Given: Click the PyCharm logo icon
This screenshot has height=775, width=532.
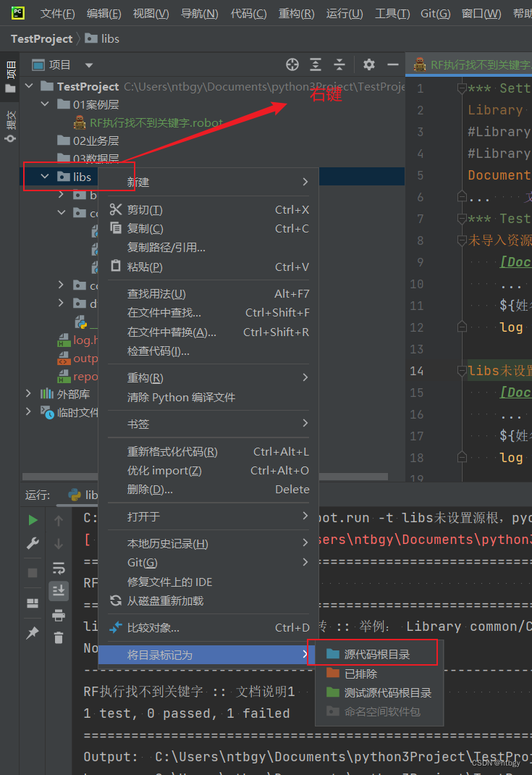Looking at the screenshot, I should point(18,13).
